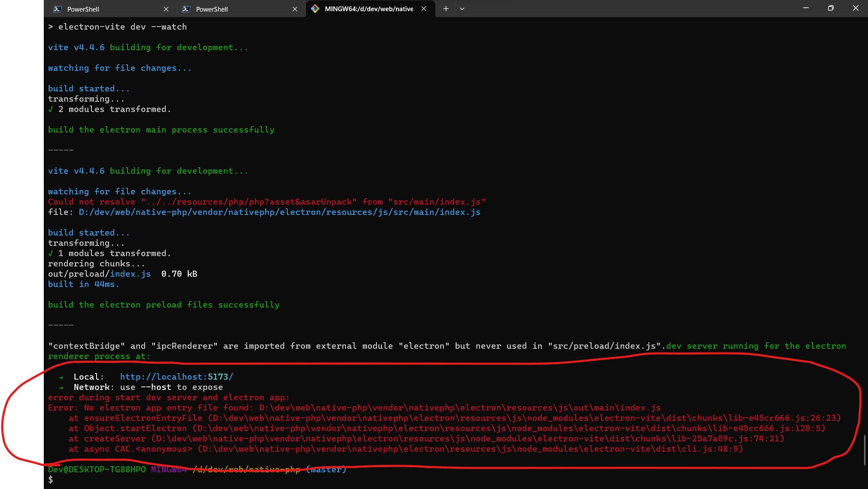The image size is (868, 489).
Task: Open the new tab dropdown chevron
Action: click(461, 9)
